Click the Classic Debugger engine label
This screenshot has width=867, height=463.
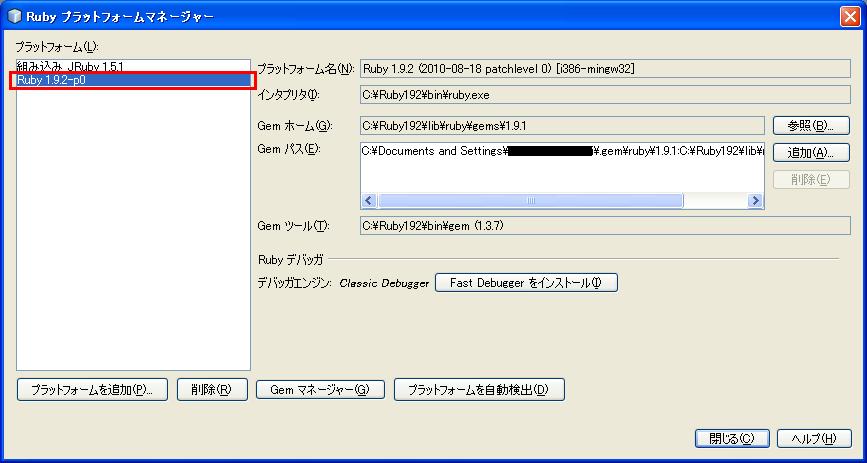click(384, 283)
